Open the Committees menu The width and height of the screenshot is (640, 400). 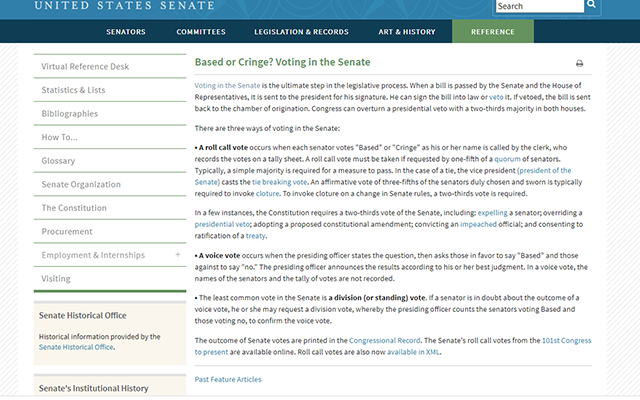click(x=201, y=32)
